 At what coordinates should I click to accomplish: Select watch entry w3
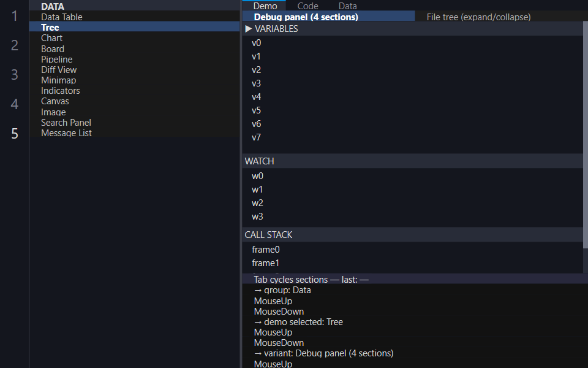coord(412,217)
